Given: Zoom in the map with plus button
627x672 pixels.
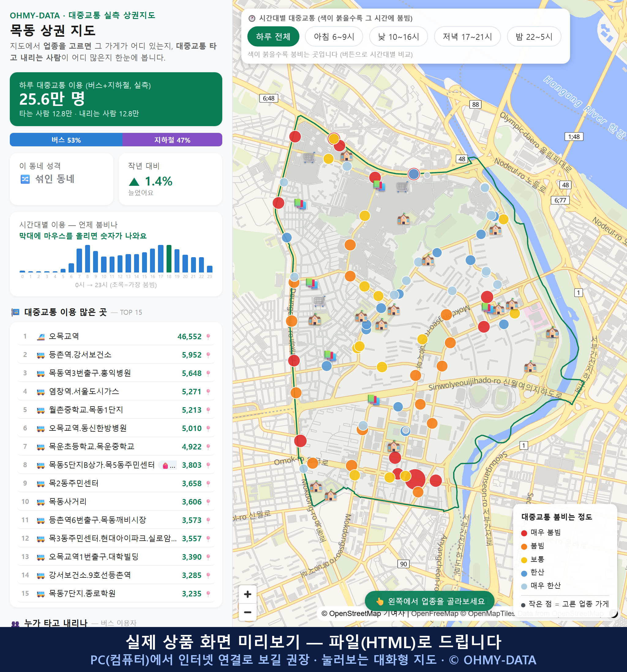Looking at the screenshot, I should (x=247, y=594).
